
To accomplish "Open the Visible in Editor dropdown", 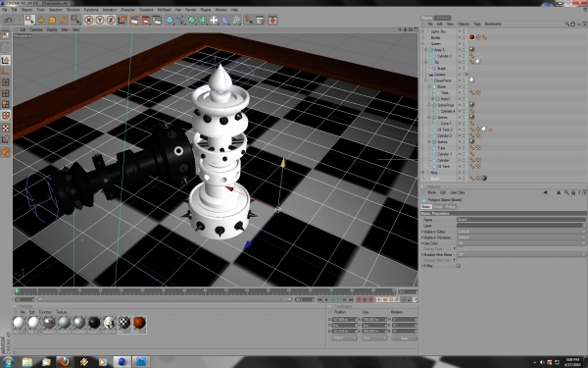I will (x=521, y=232).
